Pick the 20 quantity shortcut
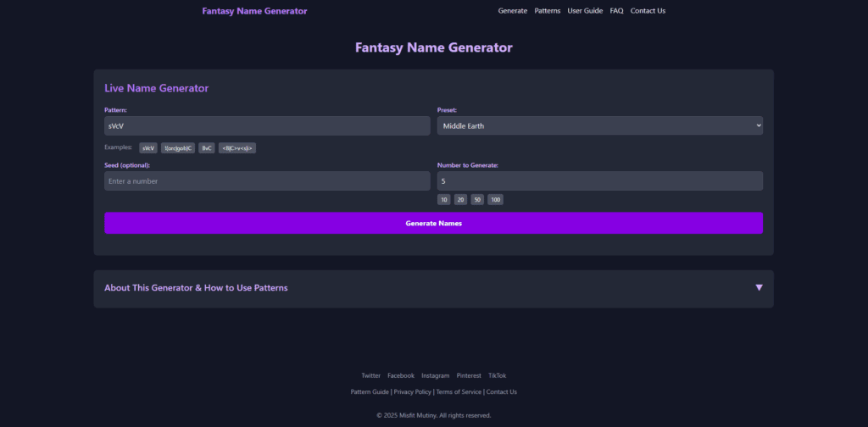Viewport: 868px width, 427px height. [x=460, y=200]
